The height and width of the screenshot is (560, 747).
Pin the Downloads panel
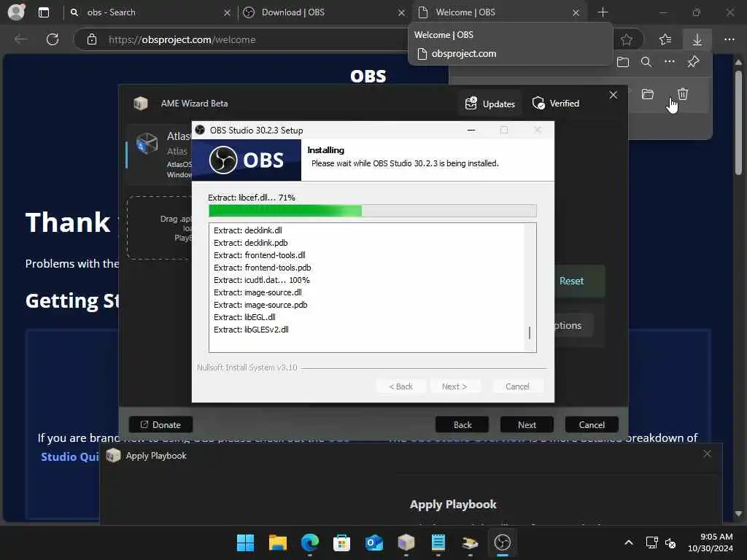click(x=693, y=61)
